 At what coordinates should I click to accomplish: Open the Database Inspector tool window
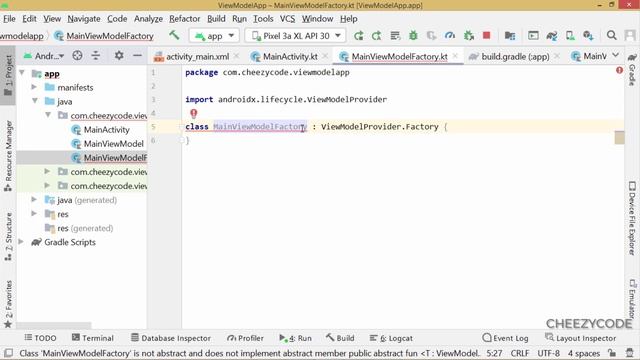tap(171, 338)
